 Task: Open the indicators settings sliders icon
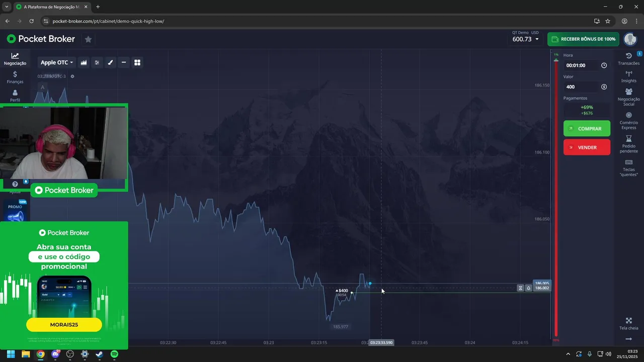(97, 62)
